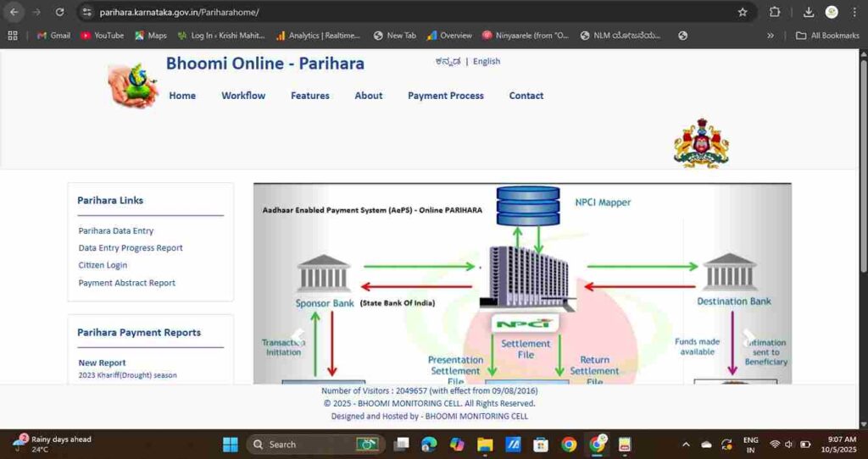The height and width of the screenshot is (459, 868).
Task: Click the Bhoomi hand-and-plant logo
Action: 133,85
